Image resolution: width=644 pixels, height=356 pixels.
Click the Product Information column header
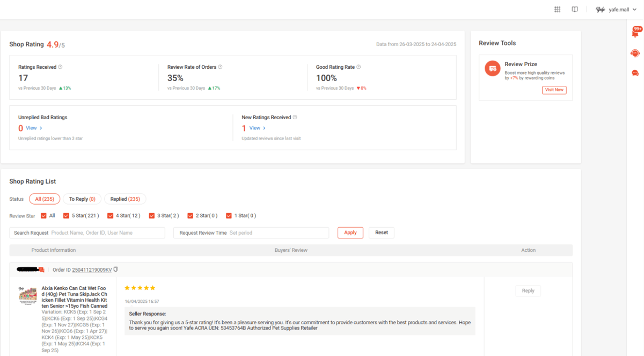[x=54, y=250]
